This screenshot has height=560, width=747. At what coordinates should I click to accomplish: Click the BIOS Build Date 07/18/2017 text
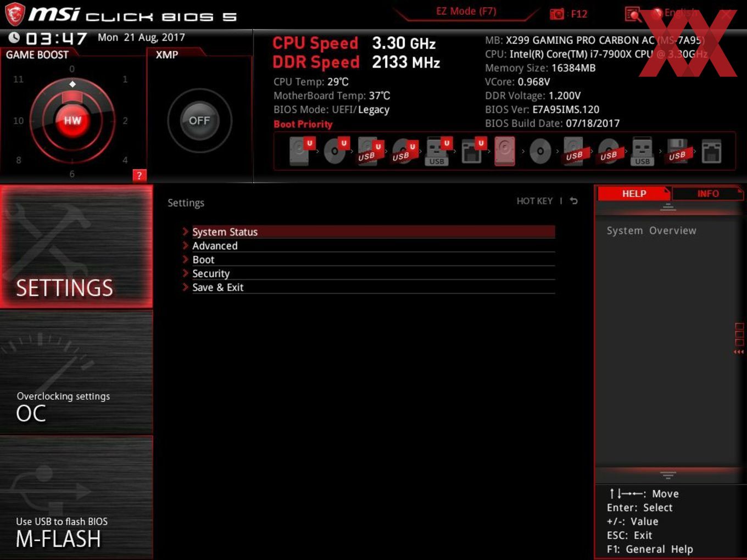552,124
